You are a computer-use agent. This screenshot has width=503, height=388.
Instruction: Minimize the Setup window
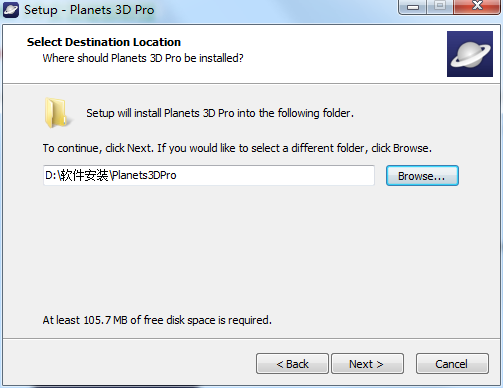coord(413,7)
